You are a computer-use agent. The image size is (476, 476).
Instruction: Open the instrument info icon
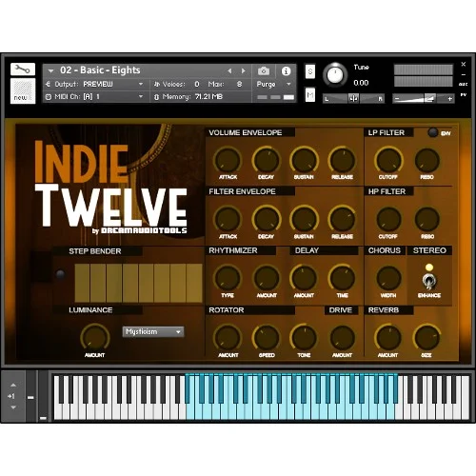point(286,71)
